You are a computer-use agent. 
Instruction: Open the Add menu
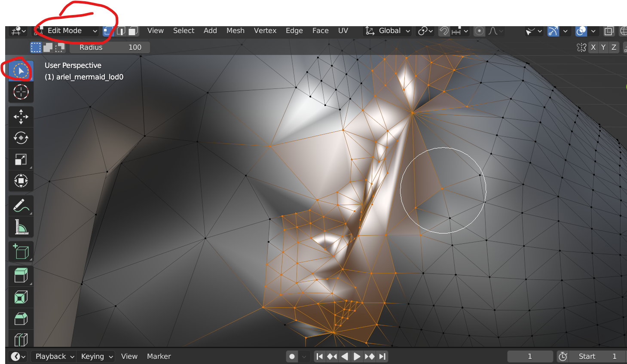coord(210,31)
